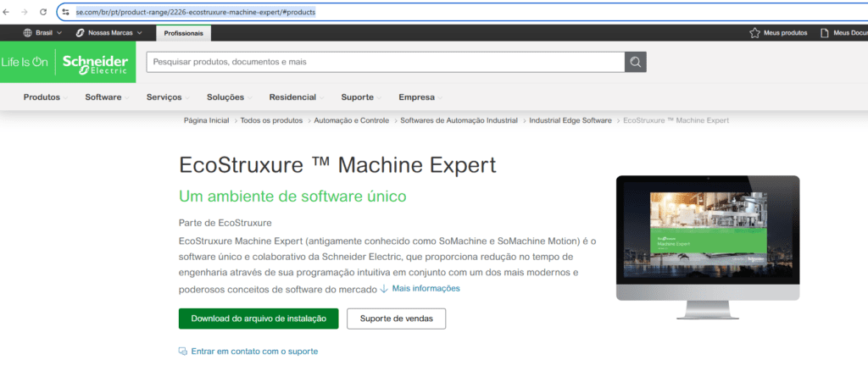Expand the Suporte menu

coord(361,97)
